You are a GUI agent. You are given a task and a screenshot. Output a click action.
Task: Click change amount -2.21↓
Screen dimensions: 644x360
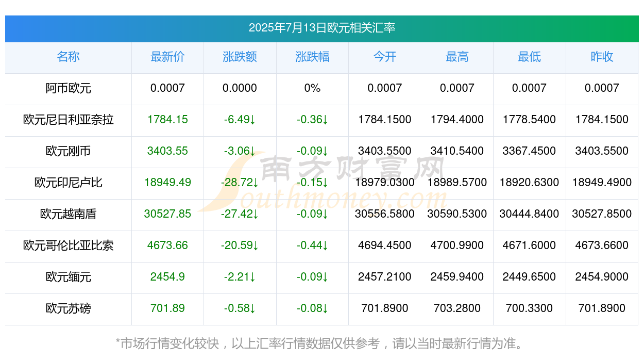coord(240,277)
